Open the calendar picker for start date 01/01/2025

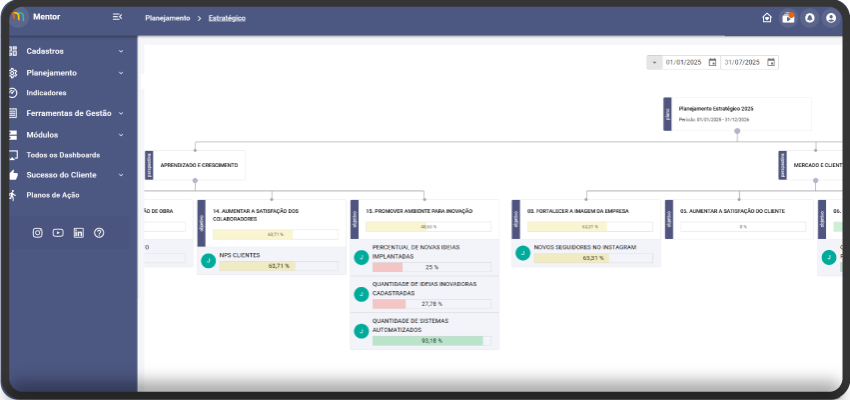712,62
